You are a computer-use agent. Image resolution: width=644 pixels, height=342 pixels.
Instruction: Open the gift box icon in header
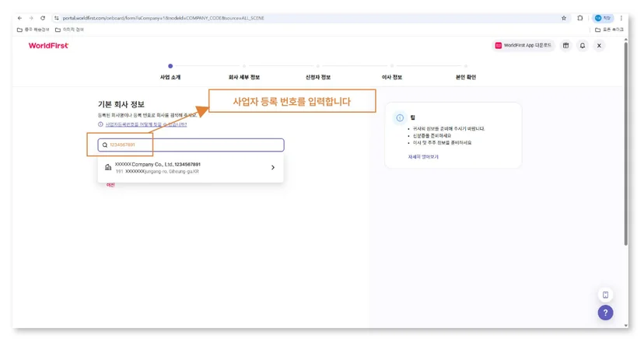(566, 46)
